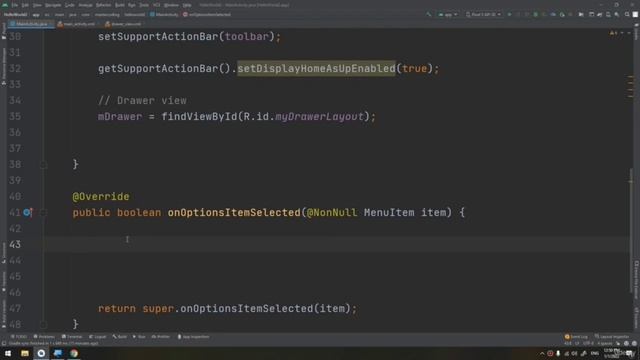Run the app with the green play icon
Image resolution: width=640 pixels, height=360 pixels.
point(509,14)
